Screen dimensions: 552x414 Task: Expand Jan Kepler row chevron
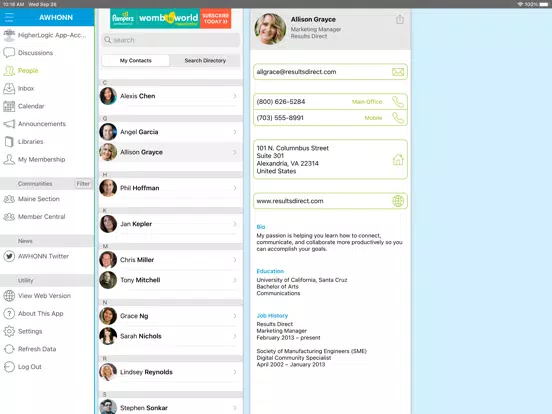(235, 224)
